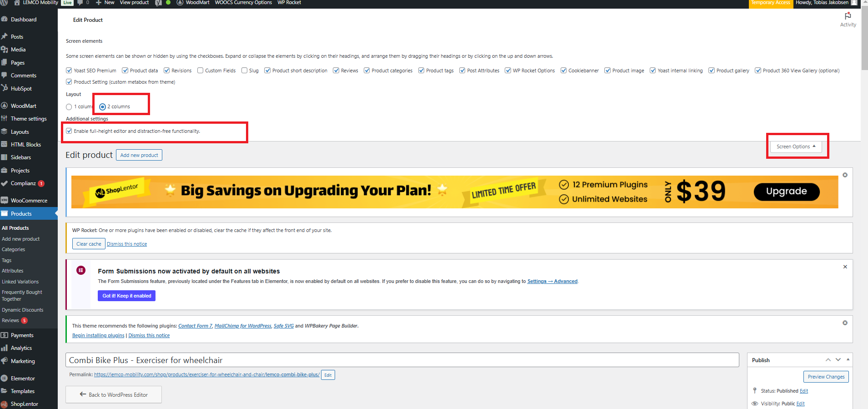Move the Publish box up

click(x=828, y=360)
